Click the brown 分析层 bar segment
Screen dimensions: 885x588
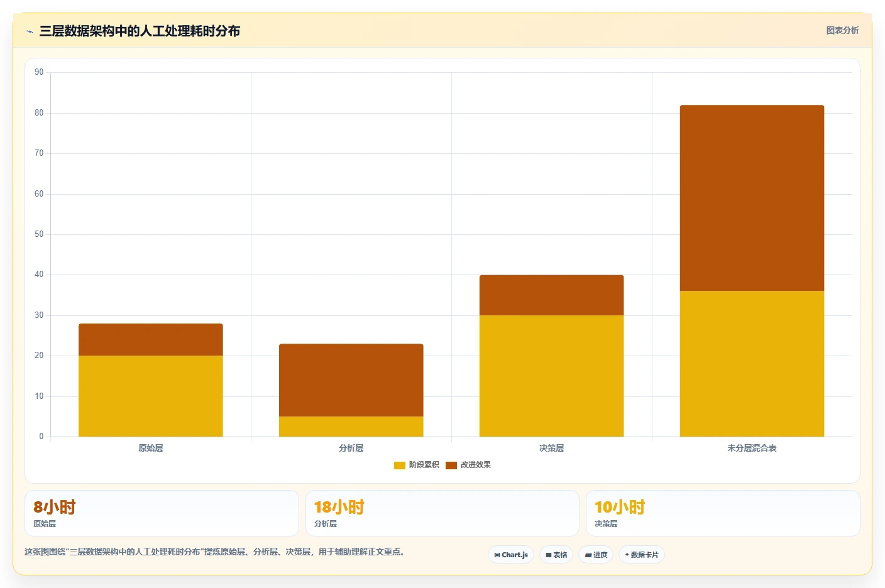pyautogui.click(x=351, y=380)
